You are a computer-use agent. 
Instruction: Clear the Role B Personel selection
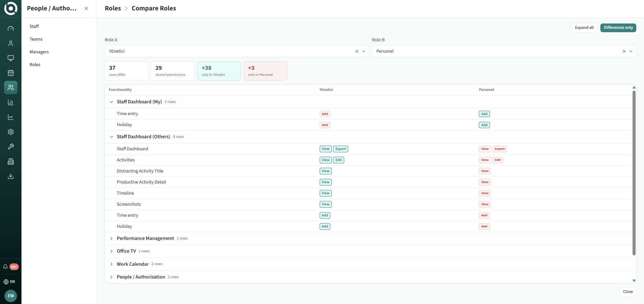[x=624, y=51]
